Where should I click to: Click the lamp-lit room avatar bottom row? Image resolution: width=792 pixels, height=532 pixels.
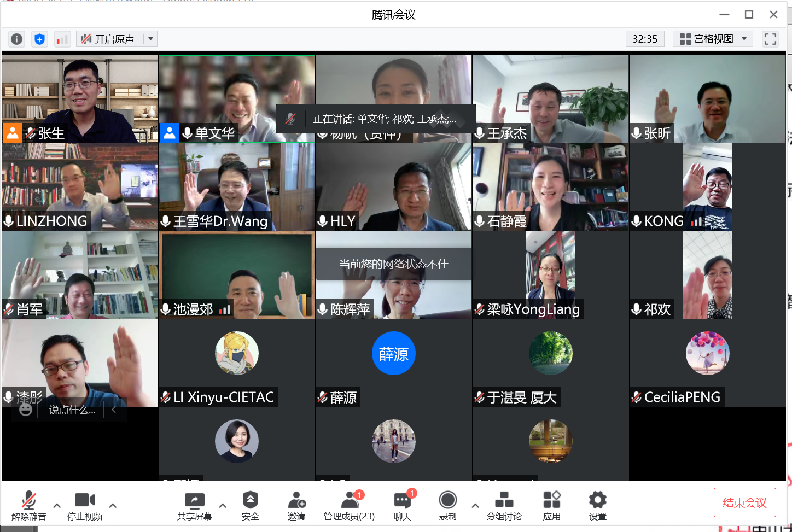tap(551, 441)
